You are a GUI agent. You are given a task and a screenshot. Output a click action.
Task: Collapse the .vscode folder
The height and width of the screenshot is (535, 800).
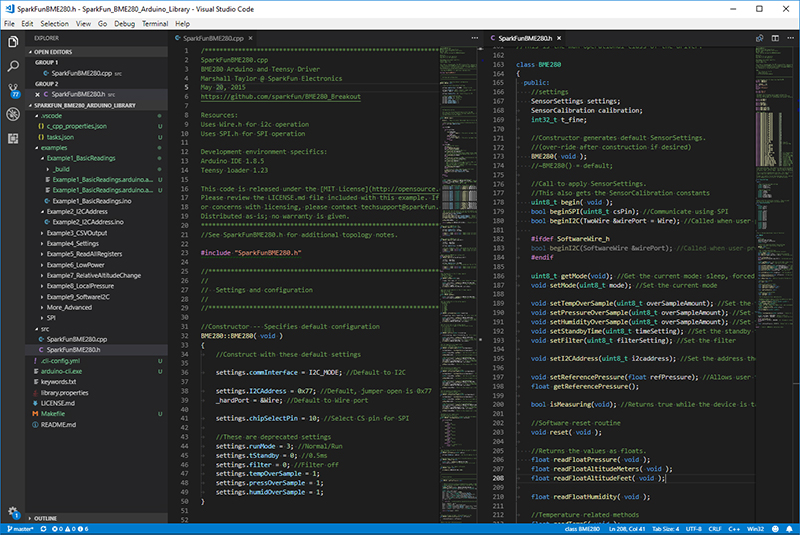48,115
